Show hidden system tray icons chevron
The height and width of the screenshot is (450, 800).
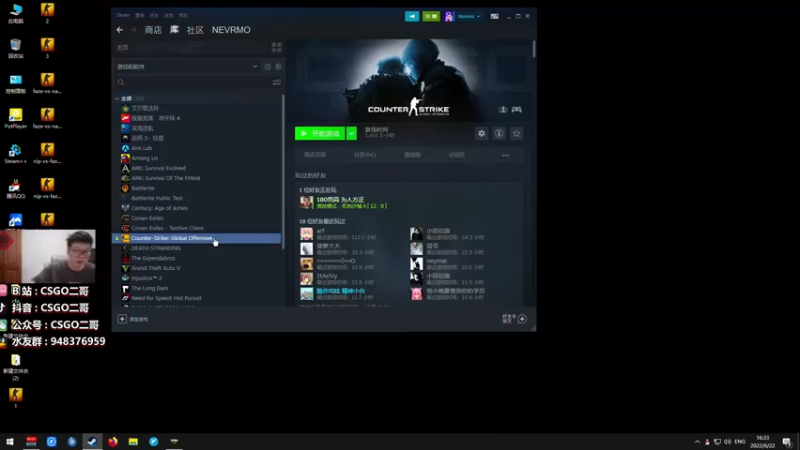click(697, 442)
